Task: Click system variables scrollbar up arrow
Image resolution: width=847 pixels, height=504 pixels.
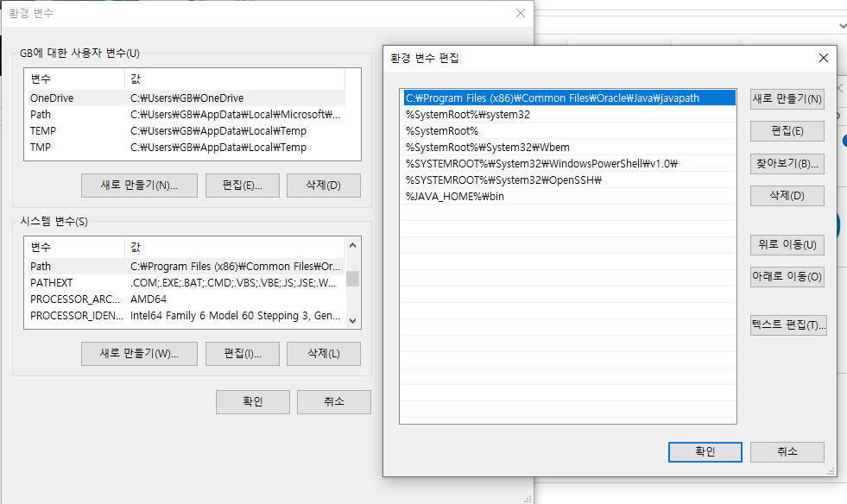Action: [353, 245]
